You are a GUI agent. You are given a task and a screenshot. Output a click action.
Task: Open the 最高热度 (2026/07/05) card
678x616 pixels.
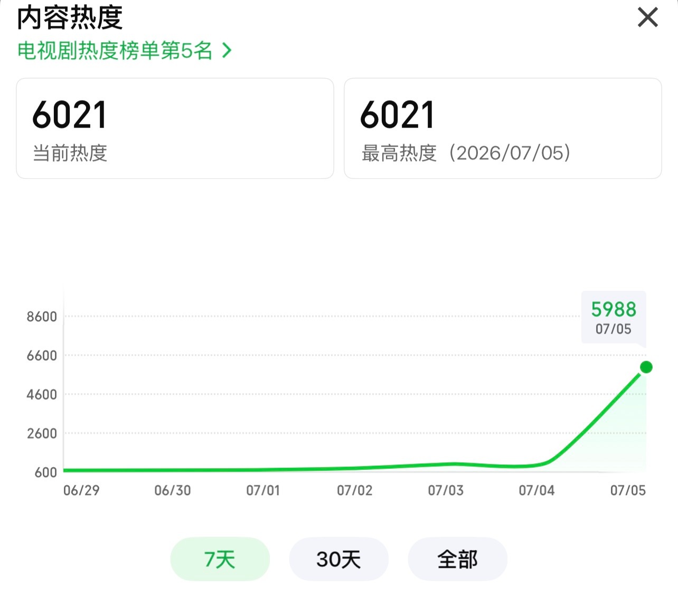click(x=503, y=128)
